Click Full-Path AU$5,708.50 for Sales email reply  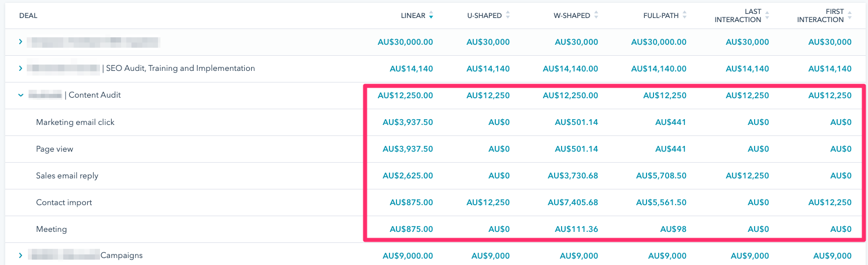coord(661,176)
